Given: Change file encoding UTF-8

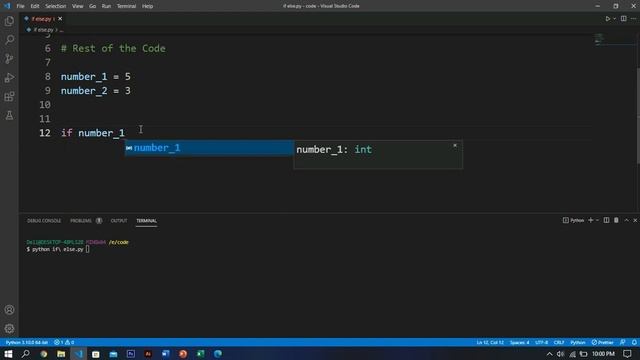Looking at the screenshot, I should click(542, 342).
